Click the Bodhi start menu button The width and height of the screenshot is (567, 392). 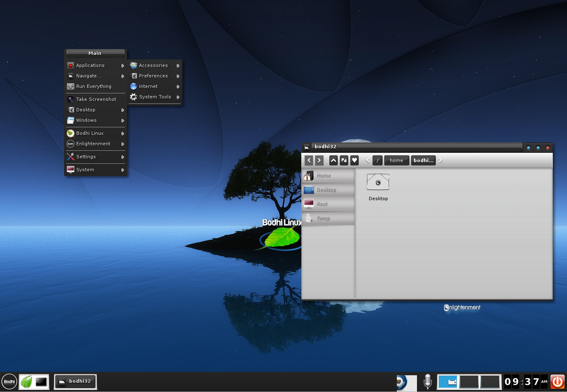click(x=9, y=382)
